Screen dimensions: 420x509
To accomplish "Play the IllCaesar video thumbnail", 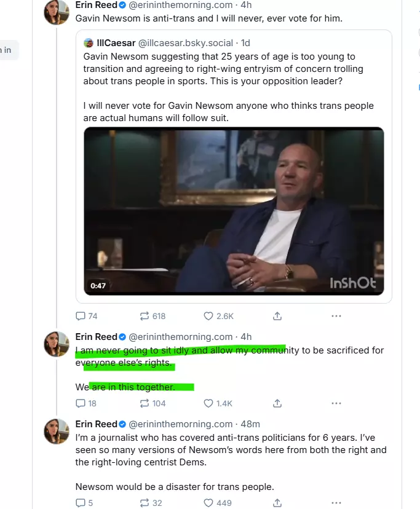I will (x=234, y=211).
